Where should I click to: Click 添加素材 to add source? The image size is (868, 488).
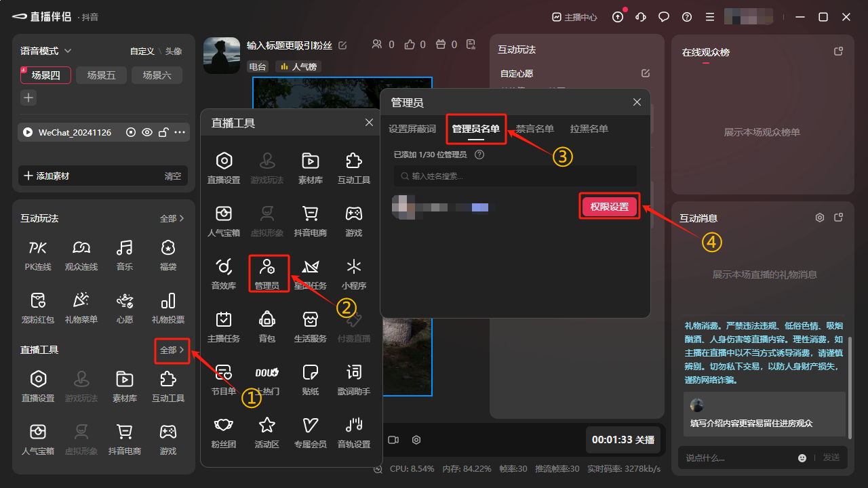tap(47, 176)
